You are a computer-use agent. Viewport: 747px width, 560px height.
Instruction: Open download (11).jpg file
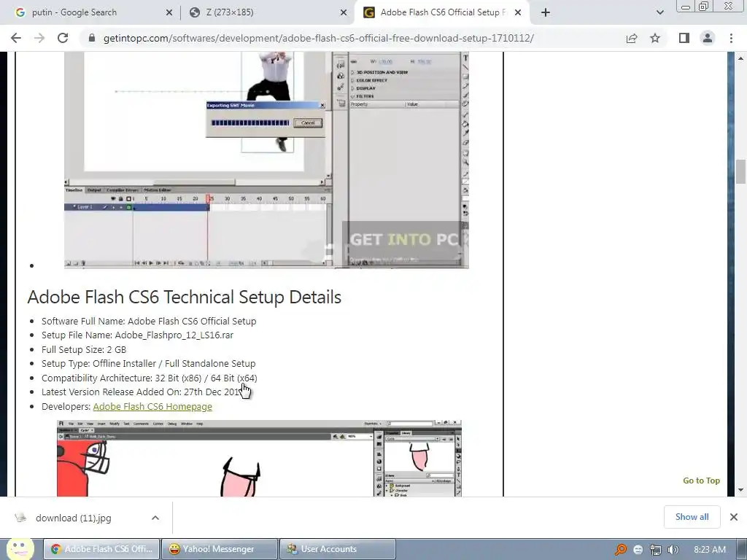point(74,518)
